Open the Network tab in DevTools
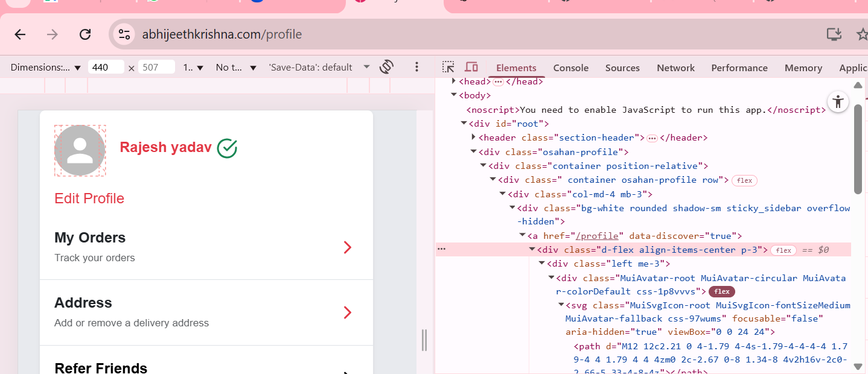The height and width of the screenshot is (374, 868). click(675, 68)
